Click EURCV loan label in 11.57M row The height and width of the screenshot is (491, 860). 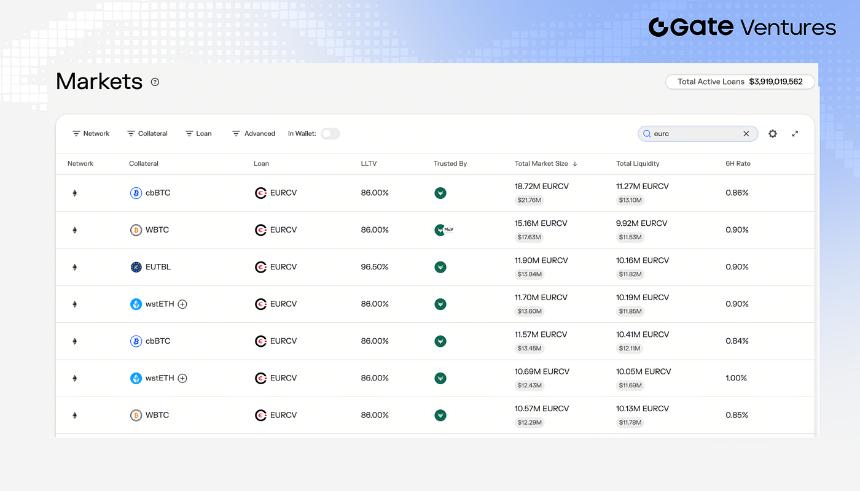(x=284, y=341)
